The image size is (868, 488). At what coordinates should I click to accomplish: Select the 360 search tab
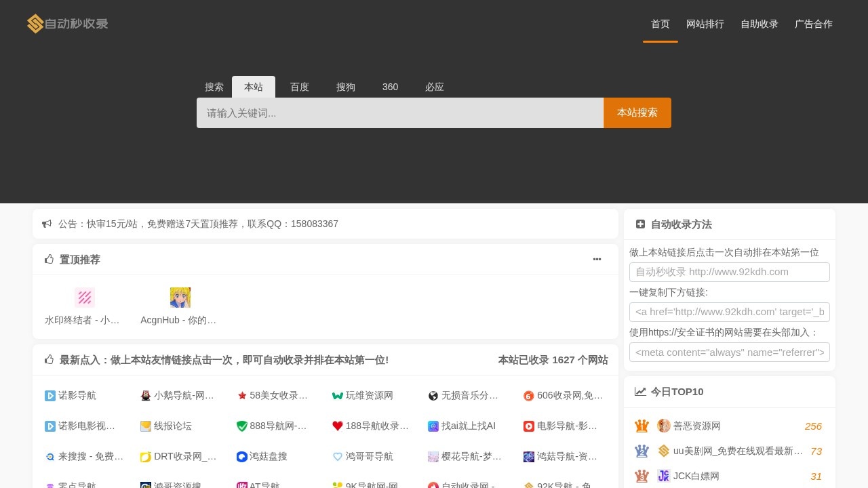[391, 87]
